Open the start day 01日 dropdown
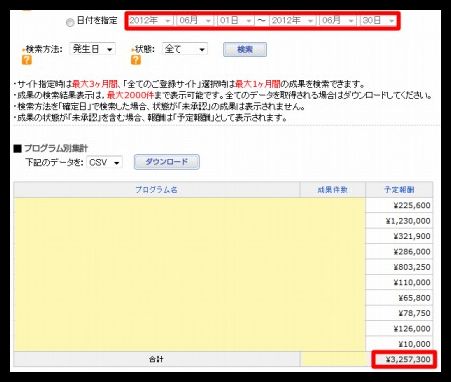 [235, 21]
